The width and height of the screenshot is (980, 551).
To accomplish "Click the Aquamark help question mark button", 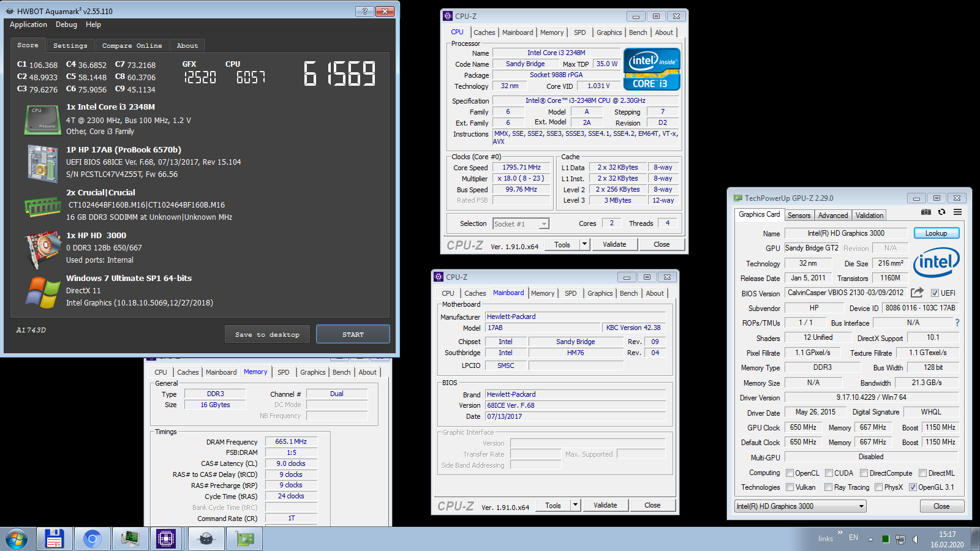I will 364,11.
